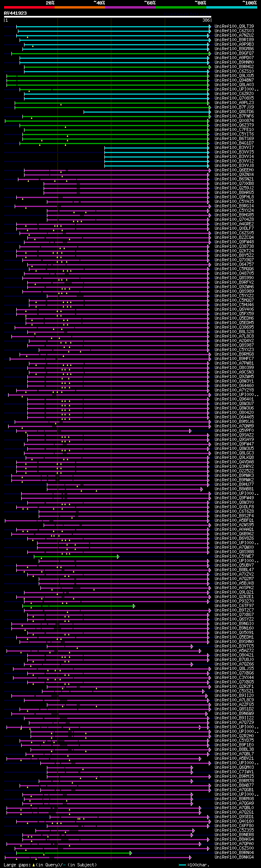Click label UniRef100_B6TS69

[x=234, y=139]
